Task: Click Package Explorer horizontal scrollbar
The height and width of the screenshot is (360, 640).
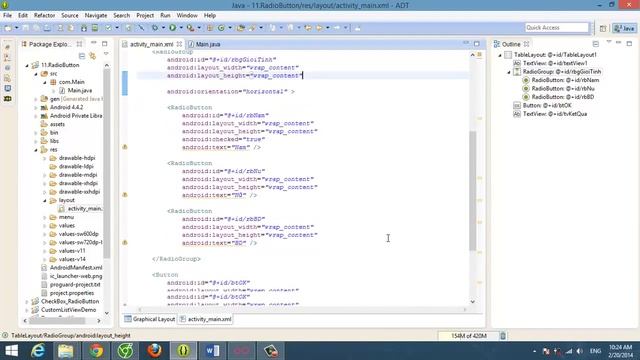Action: (56, 321)
